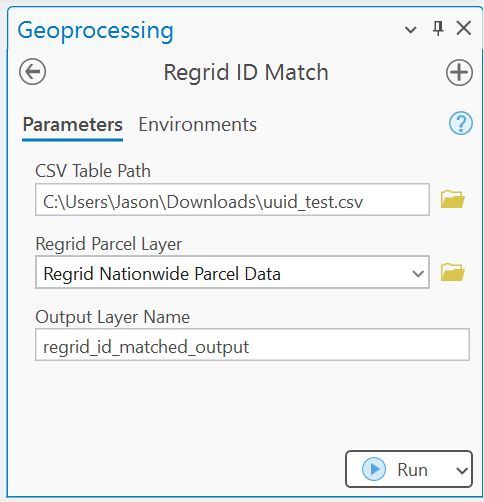Browse for CSV Table Path folder icon
This screenshot has width=484, height=502.
coord(452,199)
